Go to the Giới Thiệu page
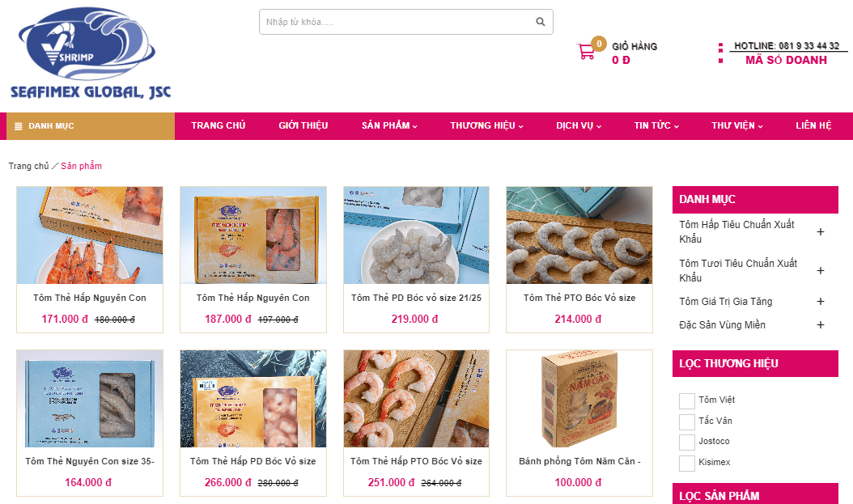 [303, 125]
